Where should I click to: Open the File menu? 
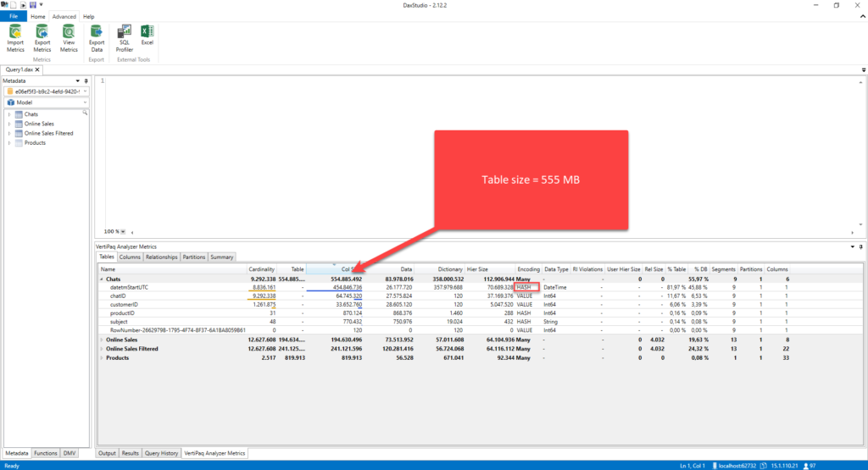pos(14,17)
